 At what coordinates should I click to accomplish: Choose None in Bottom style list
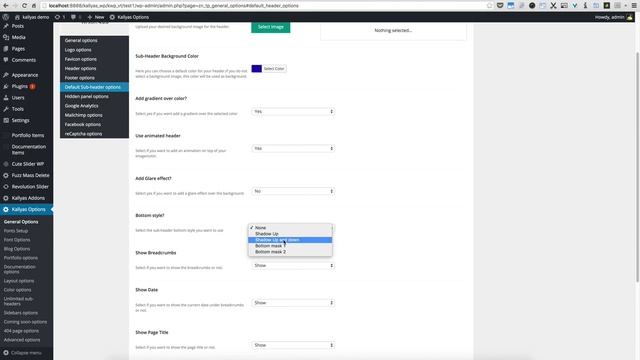[x=290, y=228]
